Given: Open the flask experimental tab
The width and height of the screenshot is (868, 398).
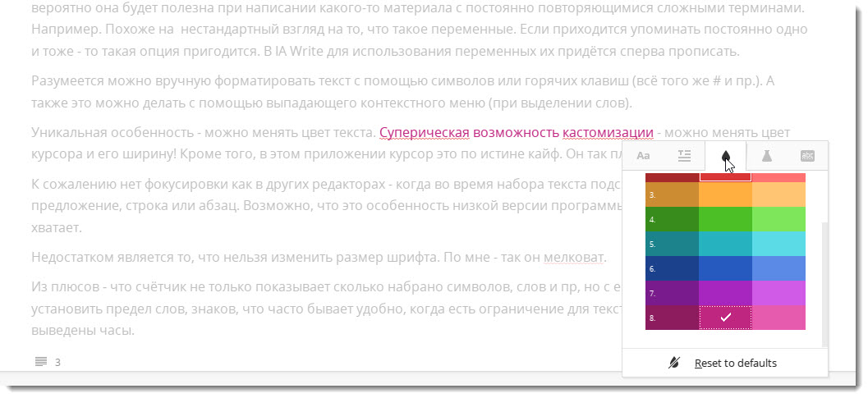Looking at the screenshot, I should tap(767, 156).
